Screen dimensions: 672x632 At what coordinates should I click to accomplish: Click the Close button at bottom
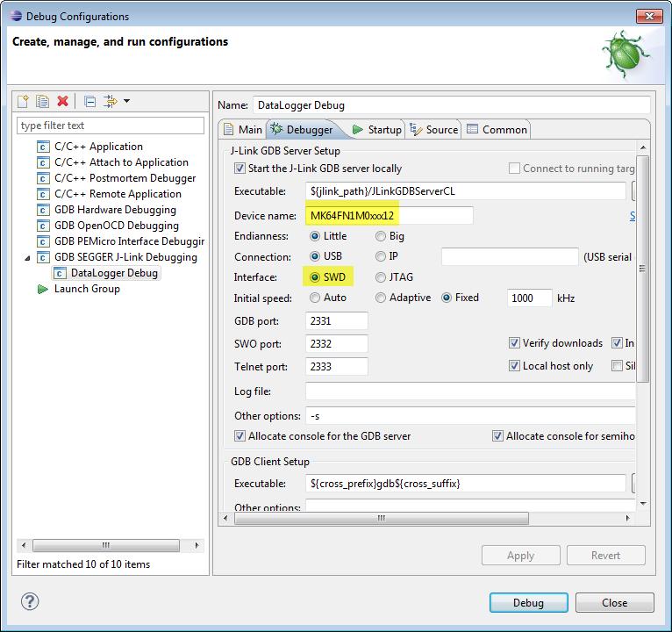pyautogui.click(x=614, y=603)
